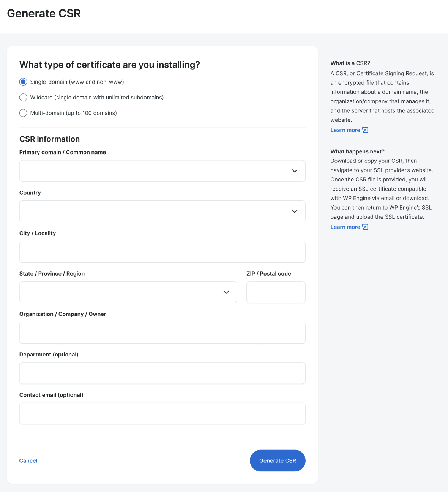The image size is (448, 492).
Task: Click the Department optional field
Action: 162,373
